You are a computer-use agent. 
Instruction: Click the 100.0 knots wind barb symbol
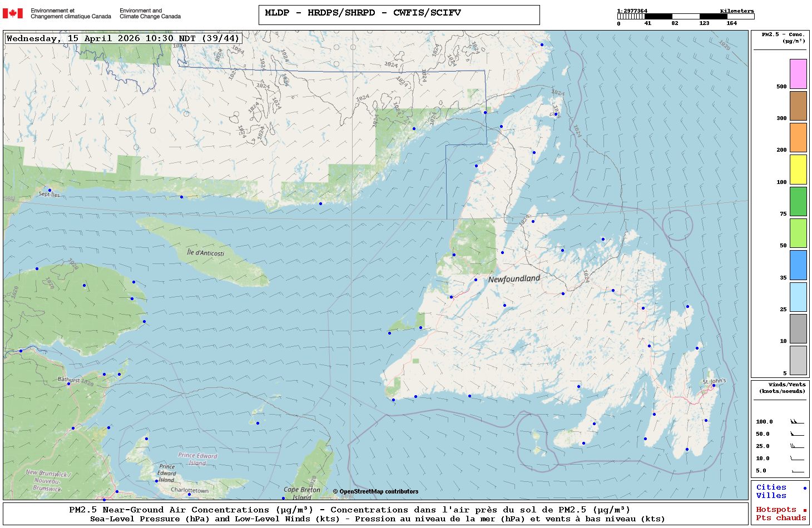point(796,422)
